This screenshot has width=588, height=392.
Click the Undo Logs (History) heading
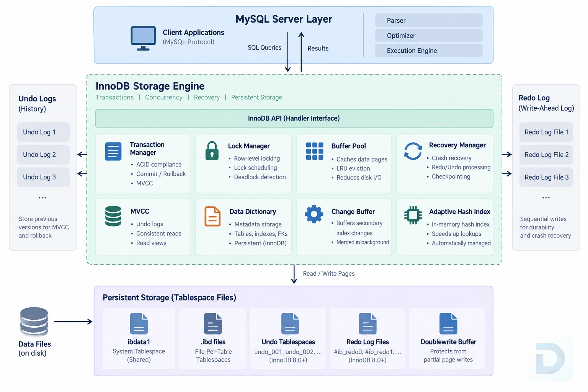37,104
